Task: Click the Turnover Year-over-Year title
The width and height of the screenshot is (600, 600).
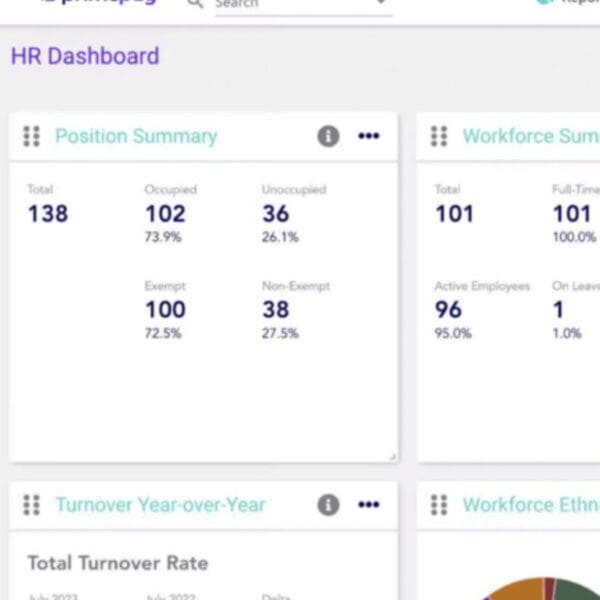Action: [x=161, y=505]
